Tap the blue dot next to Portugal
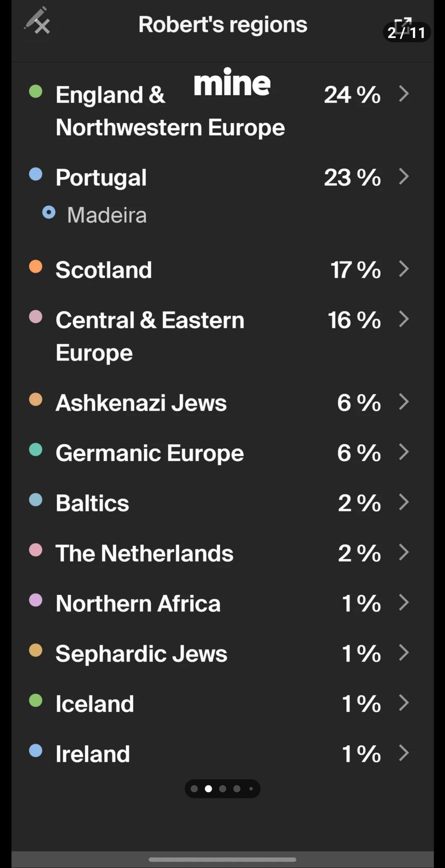The image size is (445, 868). (36, 174)
